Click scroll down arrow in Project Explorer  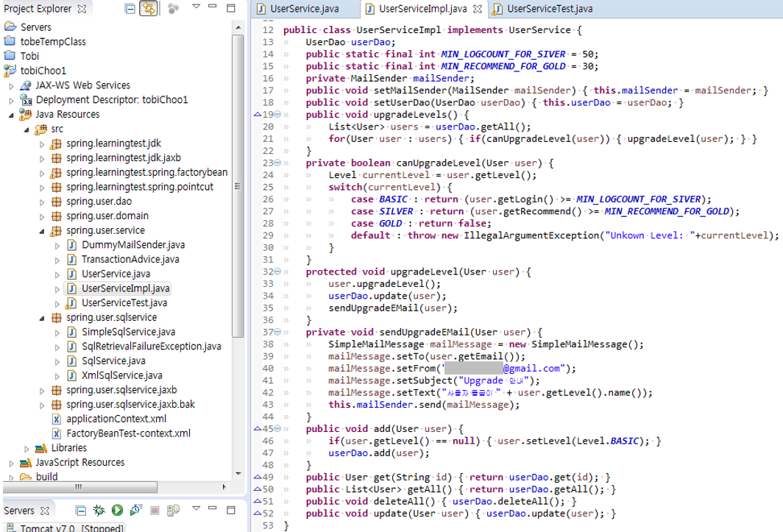(238, 474)
